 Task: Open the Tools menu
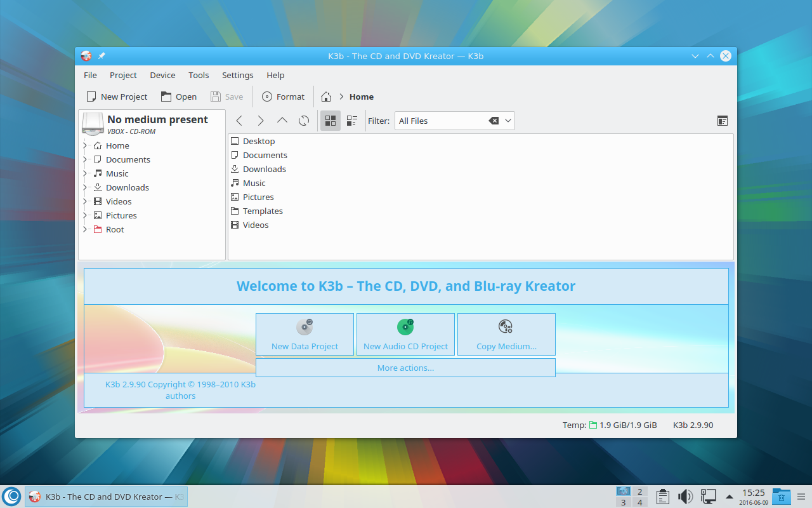coord(199,75)
